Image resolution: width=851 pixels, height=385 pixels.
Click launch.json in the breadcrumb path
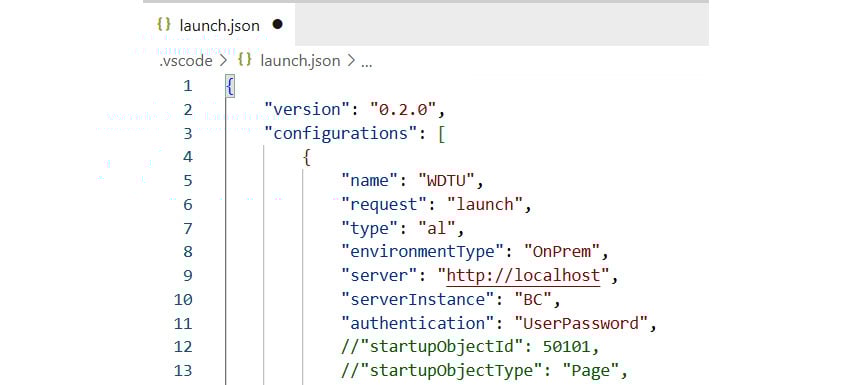[300, 61]
